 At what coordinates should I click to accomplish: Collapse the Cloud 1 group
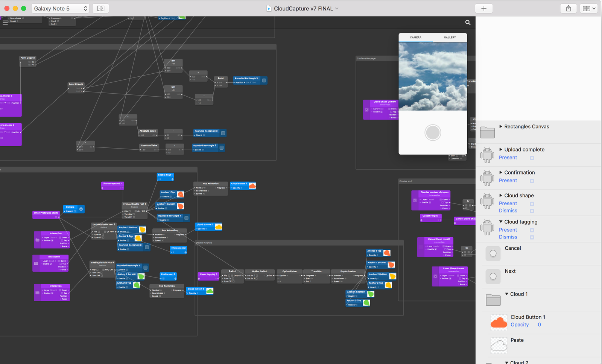507,294
